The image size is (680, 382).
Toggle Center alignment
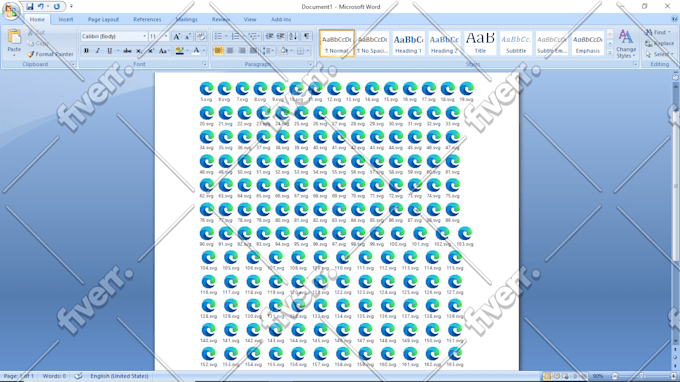click(230, 51)
